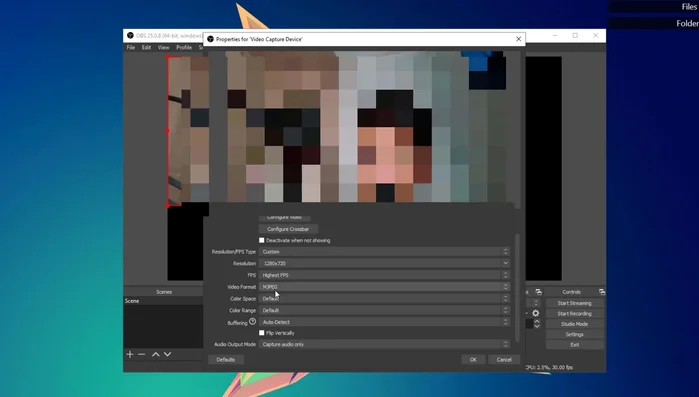699x397 pixels.
Task: Remove the selected scene with the minus icon
Action: (142, 354)
